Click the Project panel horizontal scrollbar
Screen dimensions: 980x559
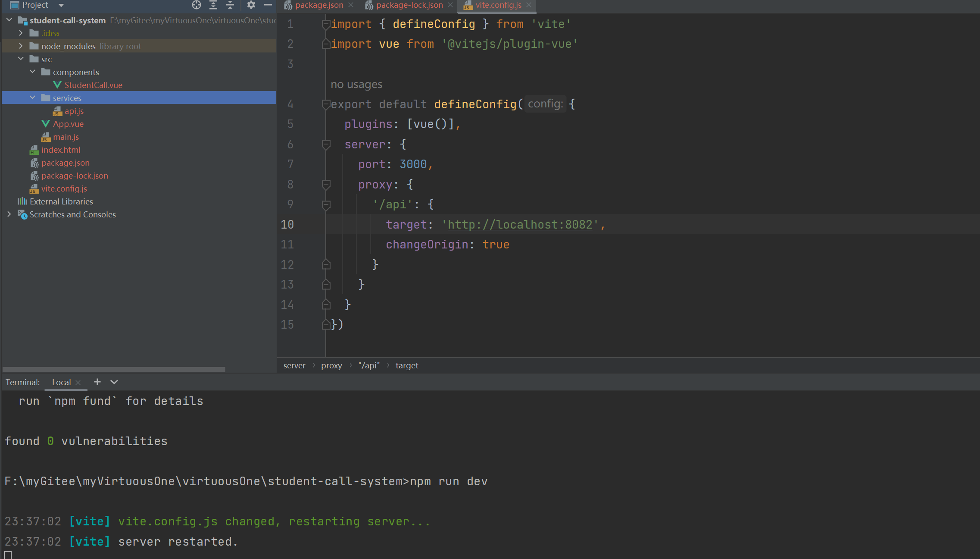[114, 370]
